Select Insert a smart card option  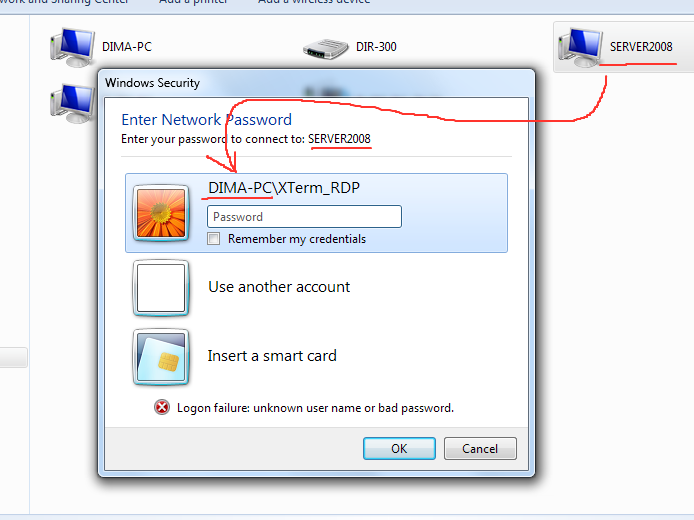(x=272, y=356)
